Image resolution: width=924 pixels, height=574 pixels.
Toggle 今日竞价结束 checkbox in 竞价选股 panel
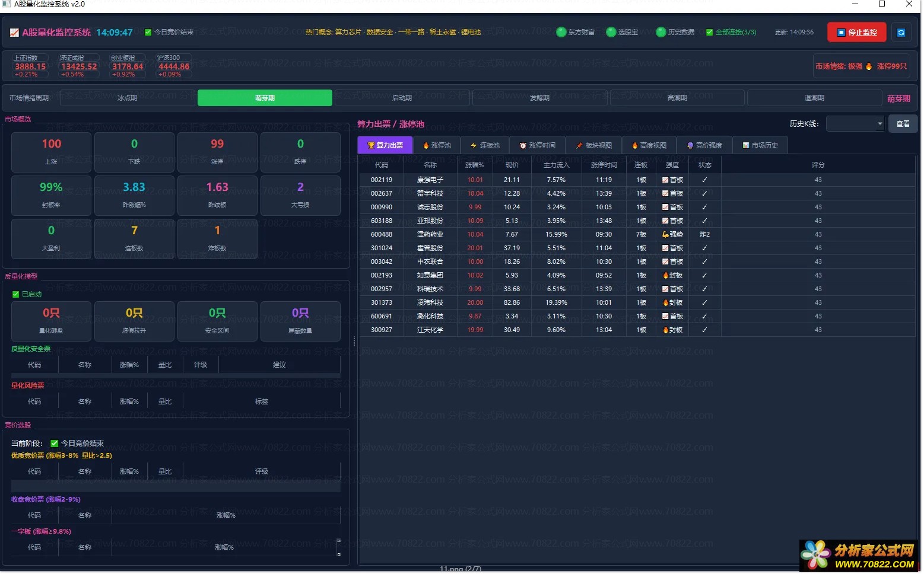click(54, 444)
